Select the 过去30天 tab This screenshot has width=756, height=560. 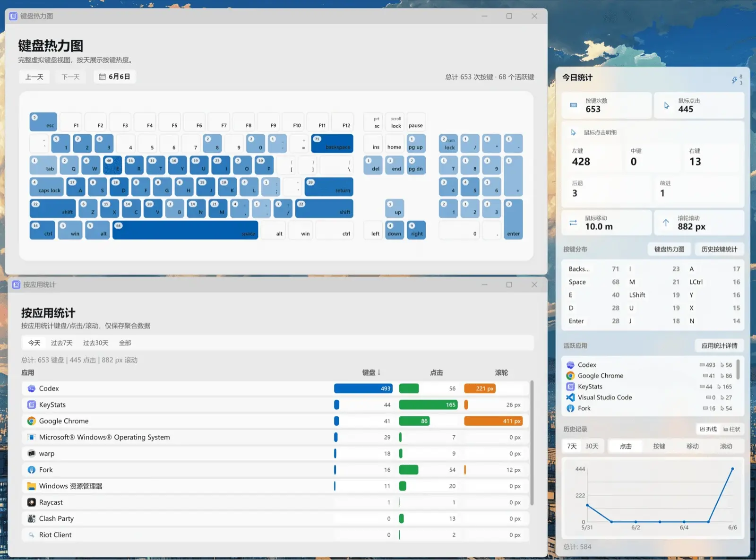(95, 343)
